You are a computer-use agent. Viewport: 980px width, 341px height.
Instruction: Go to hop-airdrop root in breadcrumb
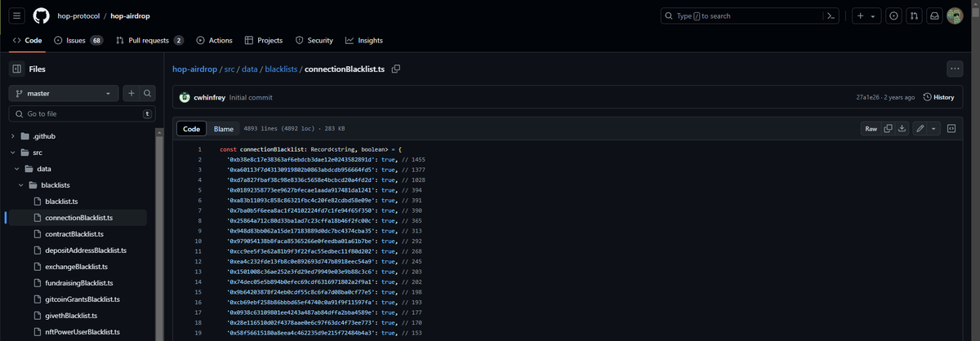[194, 69]
